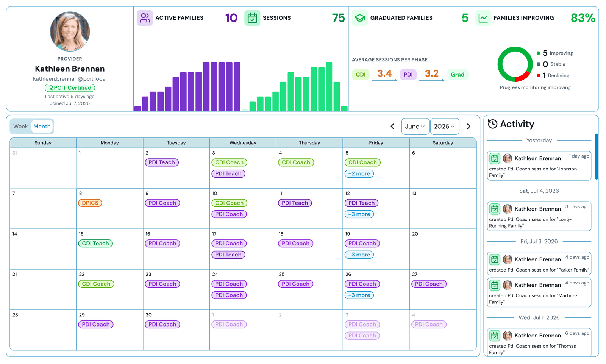Expand +3 more sessions on June 26
This screenshot has width=606, height=364.
click(359, 295)
